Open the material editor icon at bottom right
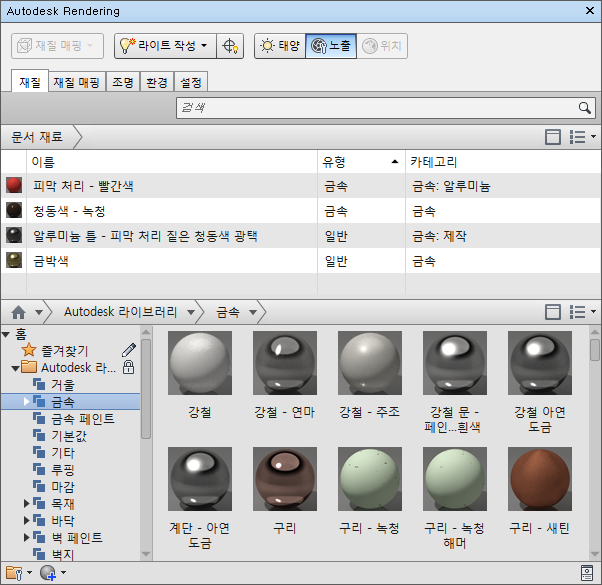The image size is (602, 585). point(587,573)
